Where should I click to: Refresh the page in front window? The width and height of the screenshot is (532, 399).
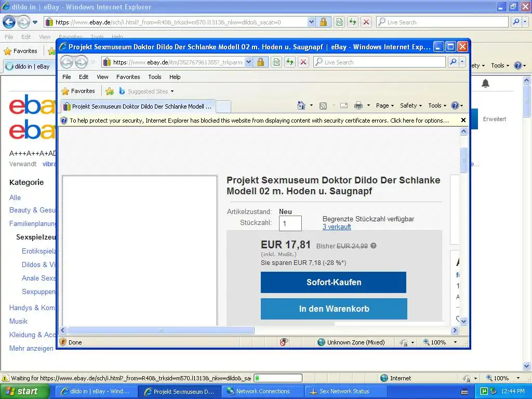click(x=290, y=62)
